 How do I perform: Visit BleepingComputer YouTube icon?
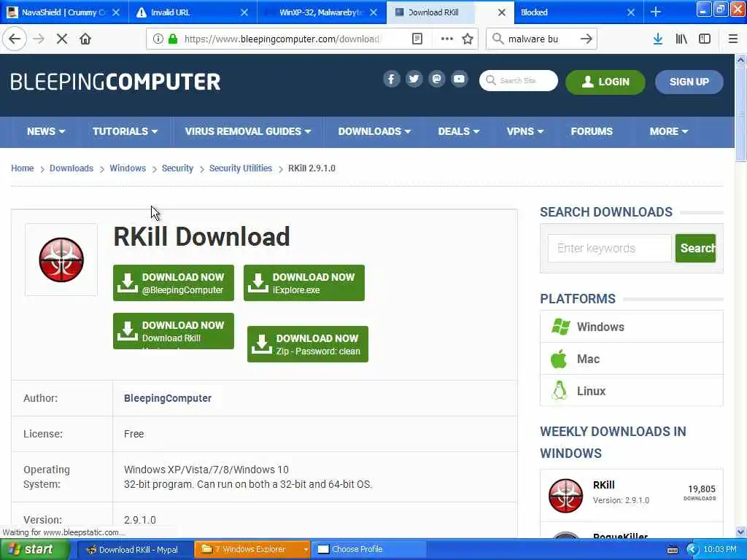(x=460, y=79)
